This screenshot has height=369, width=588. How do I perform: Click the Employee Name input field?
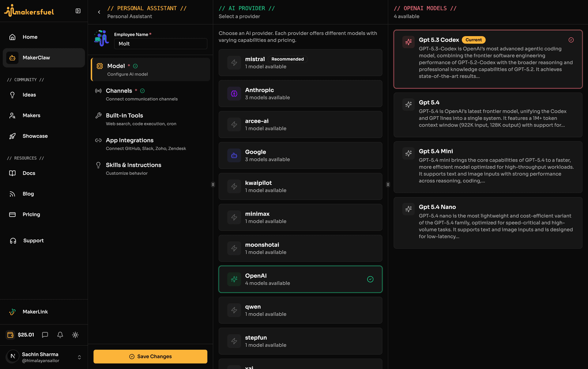pos(161,44)
